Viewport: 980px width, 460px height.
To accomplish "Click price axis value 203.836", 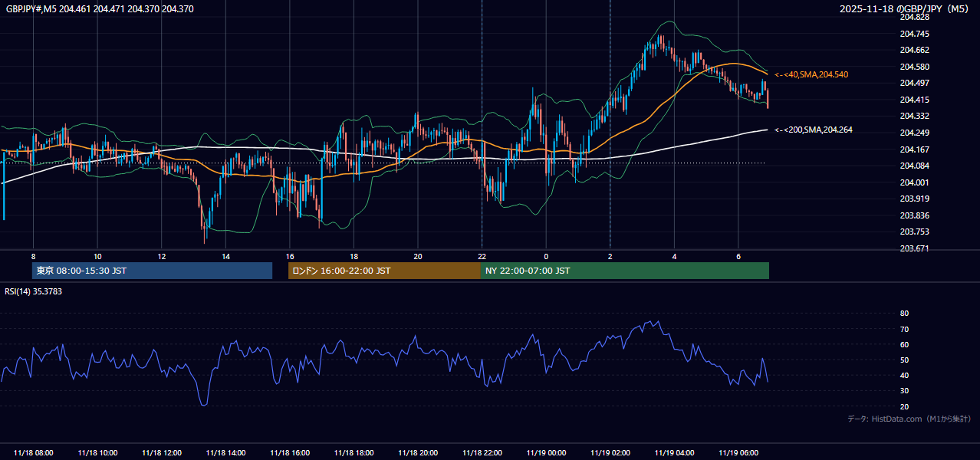I will pyautogui.click(x=914, y=215).
